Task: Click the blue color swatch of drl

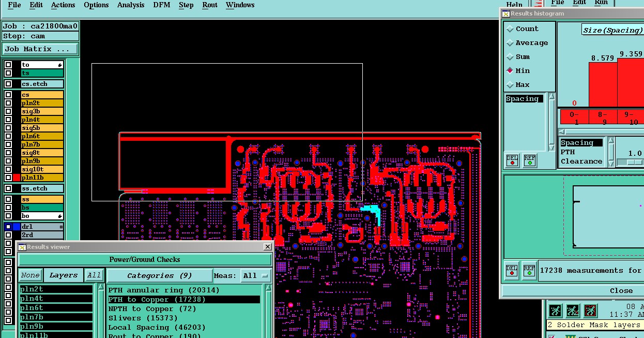Action: point(17,227)
